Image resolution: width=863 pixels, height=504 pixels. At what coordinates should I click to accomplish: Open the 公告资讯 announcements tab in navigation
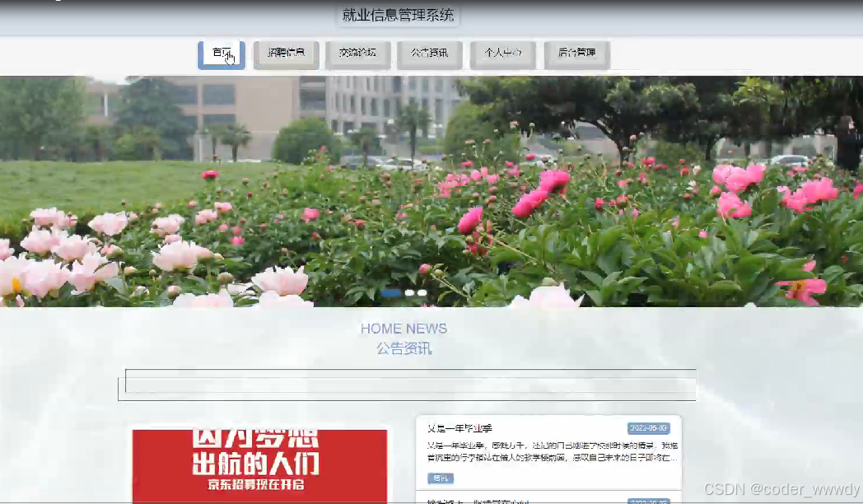tap(429, 54)
